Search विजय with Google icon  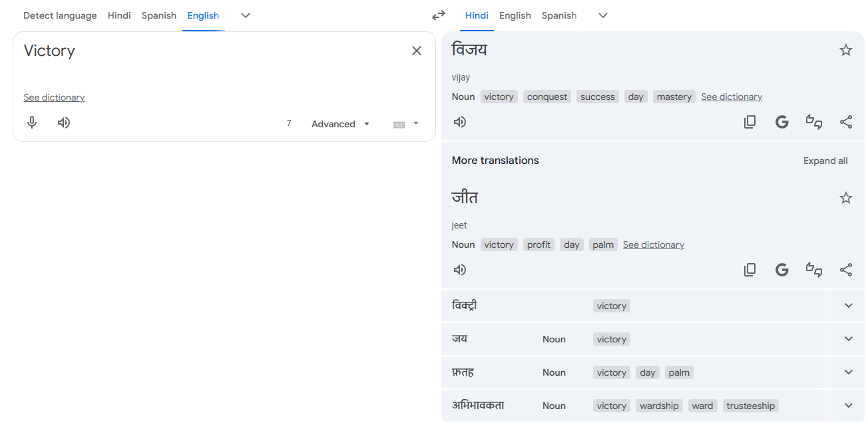coord(782,122)
